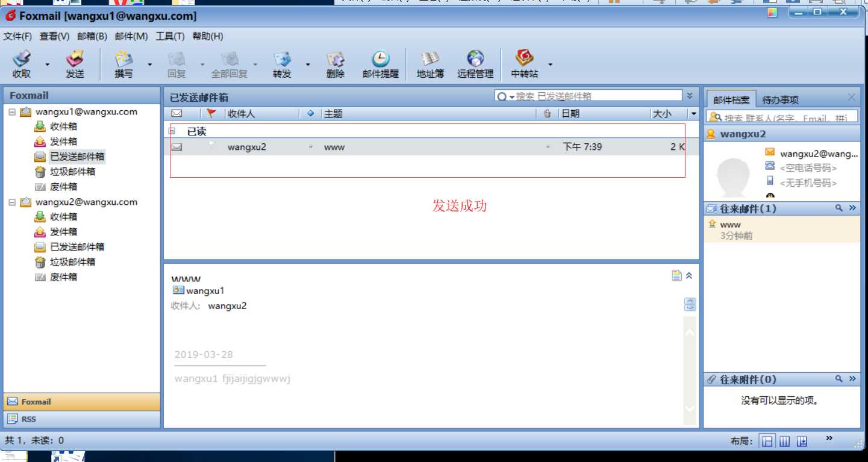Collapse the 已读 message group
Screen dimensions: 868x462
(172, 130)
